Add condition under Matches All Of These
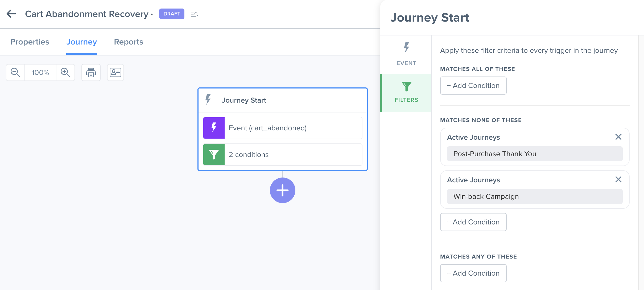This screenshot has width=644, height=290. point(473,86)
